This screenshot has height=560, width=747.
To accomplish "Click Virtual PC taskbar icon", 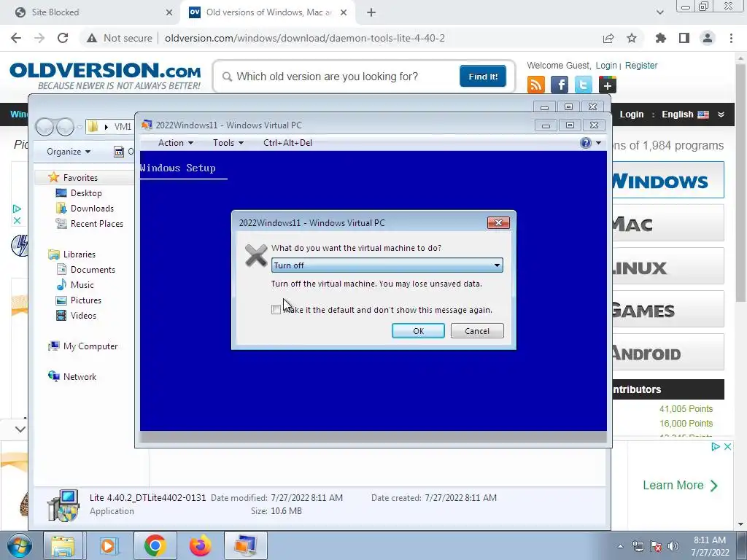I will coord(245,545).
